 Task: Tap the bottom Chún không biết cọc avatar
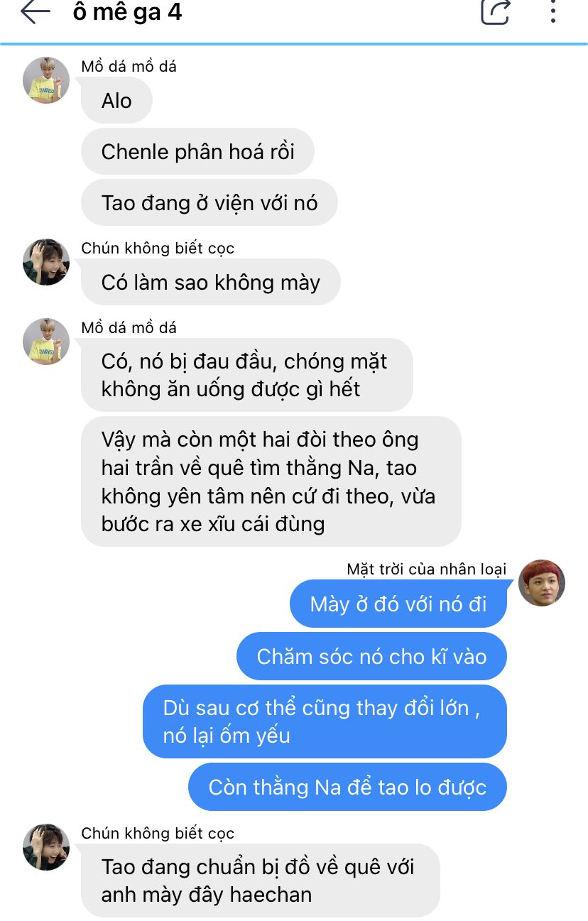(46, 847)
